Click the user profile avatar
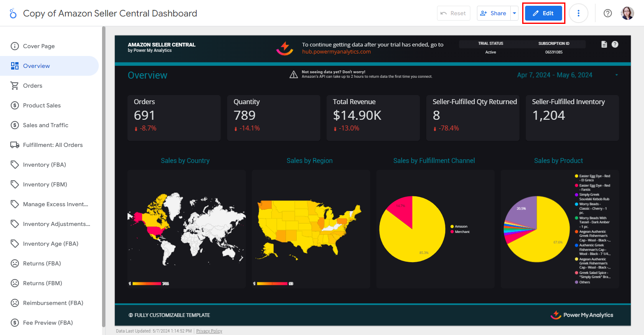 627,13
